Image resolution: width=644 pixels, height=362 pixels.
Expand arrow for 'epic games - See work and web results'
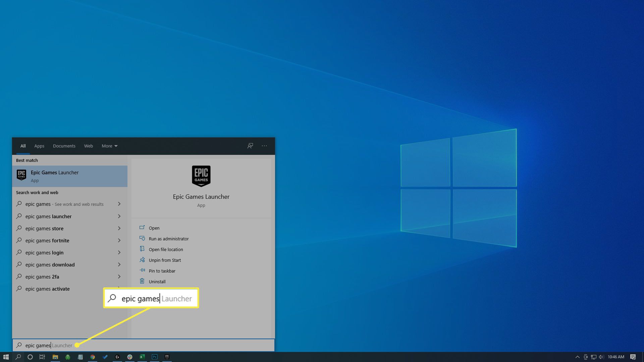(x=119, y=204)
